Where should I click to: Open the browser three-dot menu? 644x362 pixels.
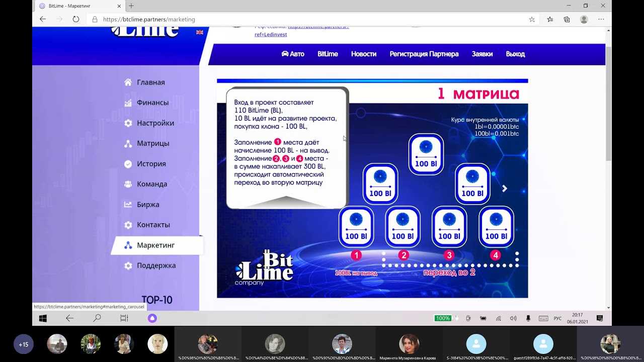pyautogui.click(x=601, y=19)
